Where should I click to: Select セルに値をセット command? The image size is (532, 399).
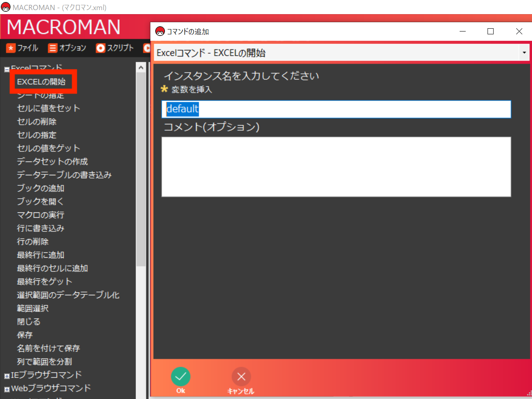tap(49, 108)
